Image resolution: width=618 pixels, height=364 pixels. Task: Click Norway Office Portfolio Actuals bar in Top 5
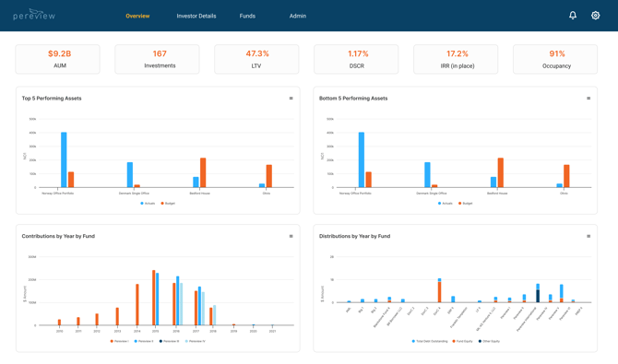(64, 159)
